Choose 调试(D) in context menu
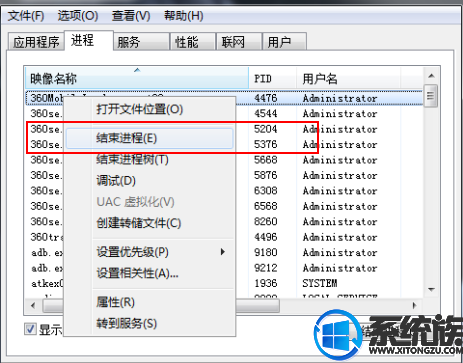The width and height of the screenshot is (463, 363). 149,181
